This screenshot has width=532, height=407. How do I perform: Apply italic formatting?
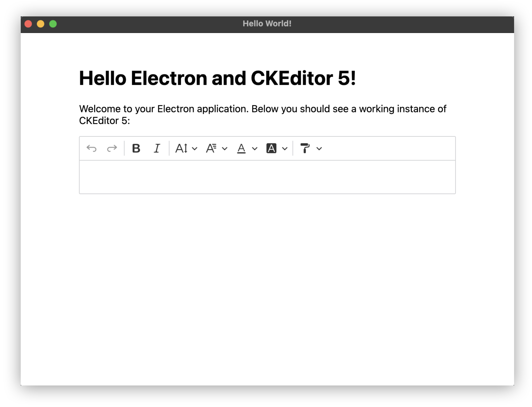pos(157,148)
